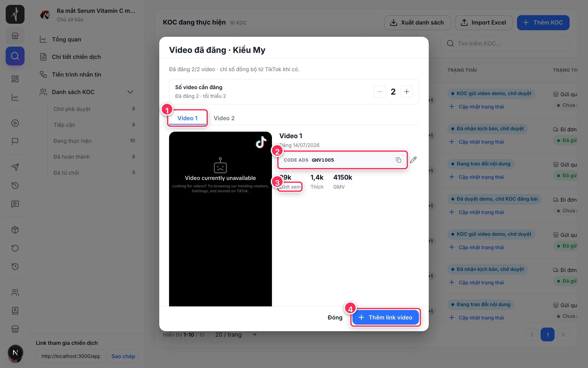The height and width of the screenshot is (368, 588).
Task: Open the package box icon in rail
Action: 15,230
